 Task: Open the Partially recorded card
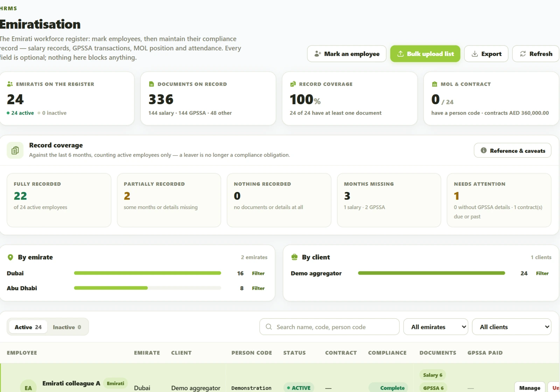point(169,200)
